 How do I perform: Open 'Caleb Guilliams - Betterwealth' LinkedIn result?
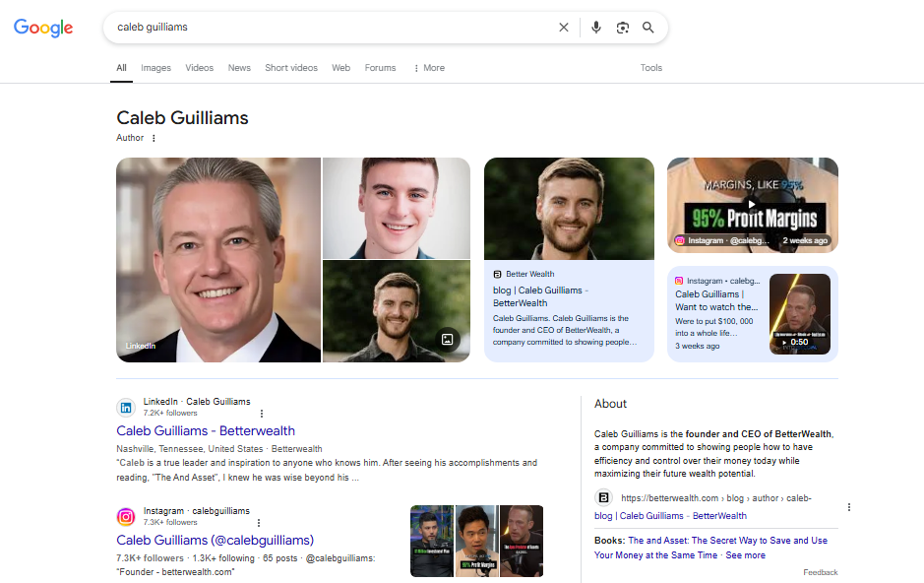pyautogui.click(x=206, y=431)
